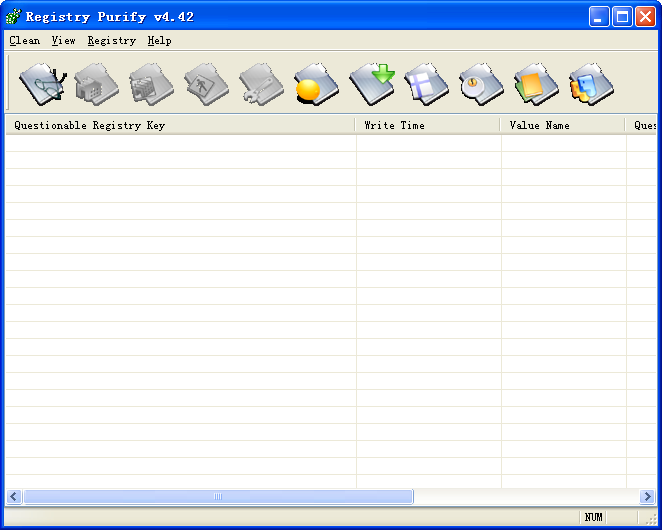Click the folder icon with green down arrow
This screenshot has height=530, width=662.
coord(371,83)
